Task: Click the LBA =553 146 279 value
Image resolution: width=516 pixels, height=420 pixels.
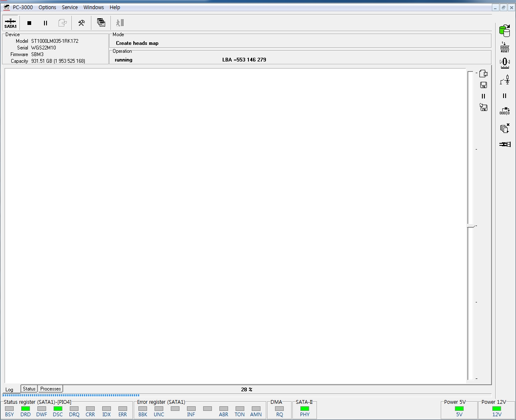Action: pyautogui.click(x=244, y=60)
